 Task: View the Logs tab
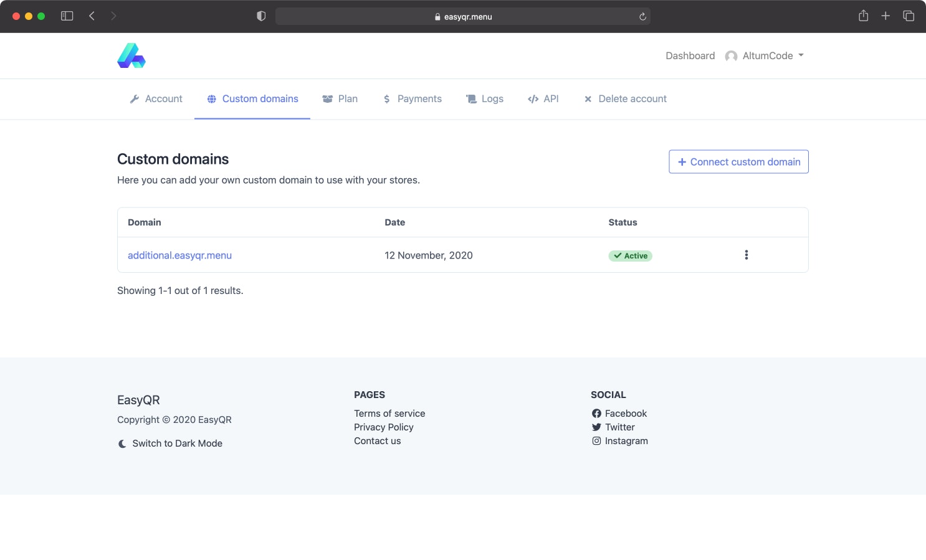click(x=484, y=99)
